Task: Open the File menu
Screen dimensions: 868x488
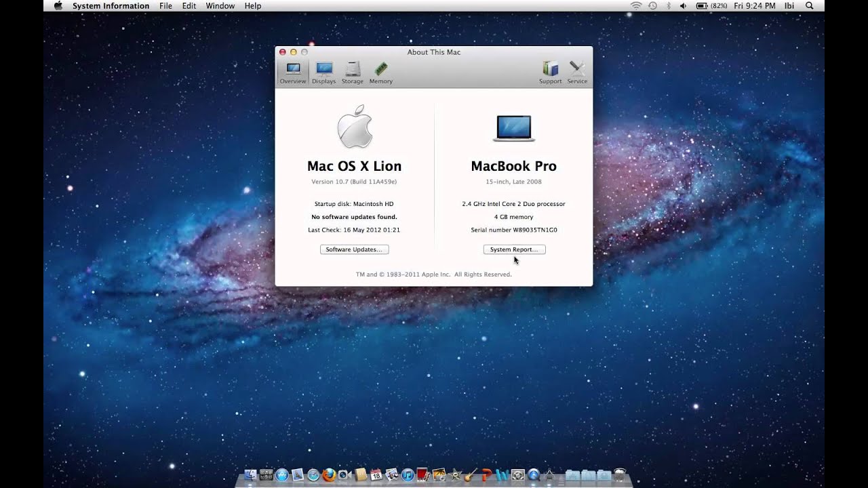Action: click(x=165, y=5)
